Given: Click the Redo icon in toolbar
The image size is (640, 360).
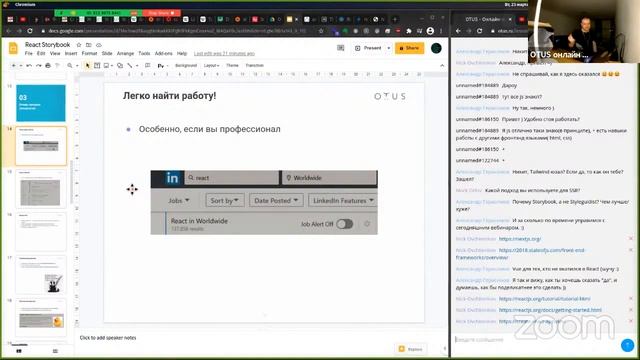Looking at the screenshot, I should (38, 65).
